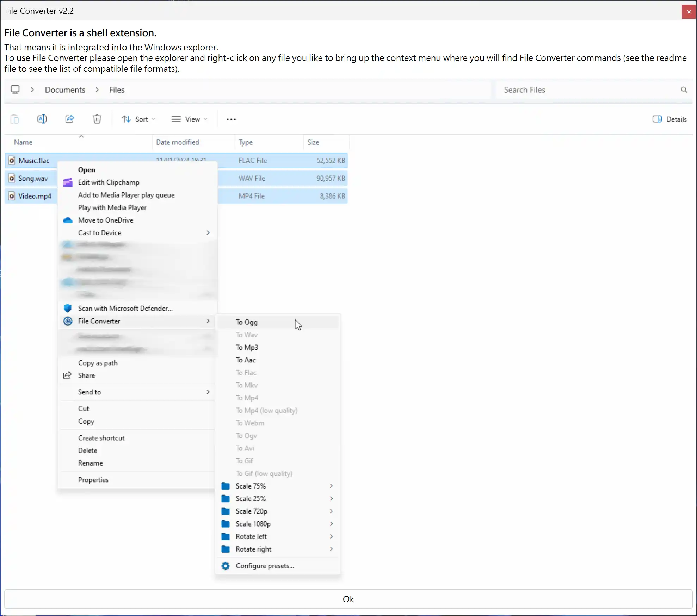Click the MP4 File type cell
The image size is (697, 616).
(x=252, y=196)
